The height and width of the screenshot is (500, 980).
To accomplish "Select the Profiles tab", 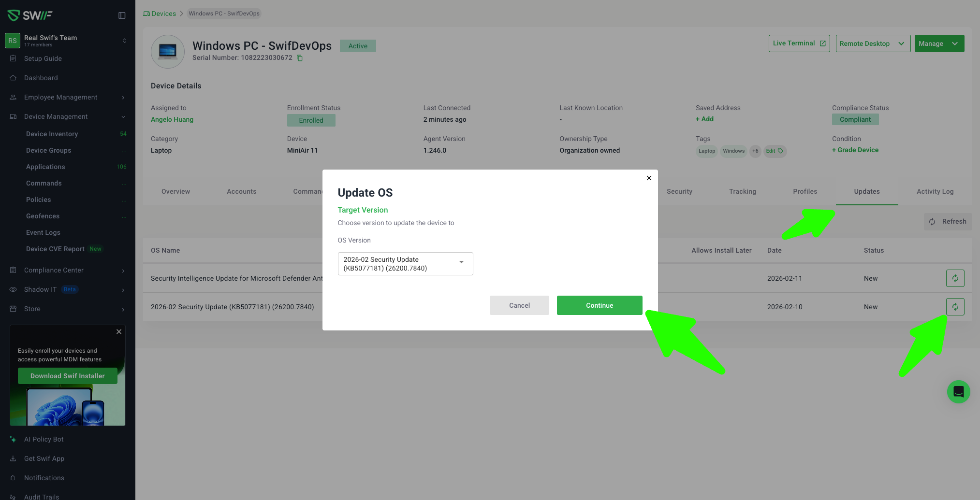I will 804,191.
